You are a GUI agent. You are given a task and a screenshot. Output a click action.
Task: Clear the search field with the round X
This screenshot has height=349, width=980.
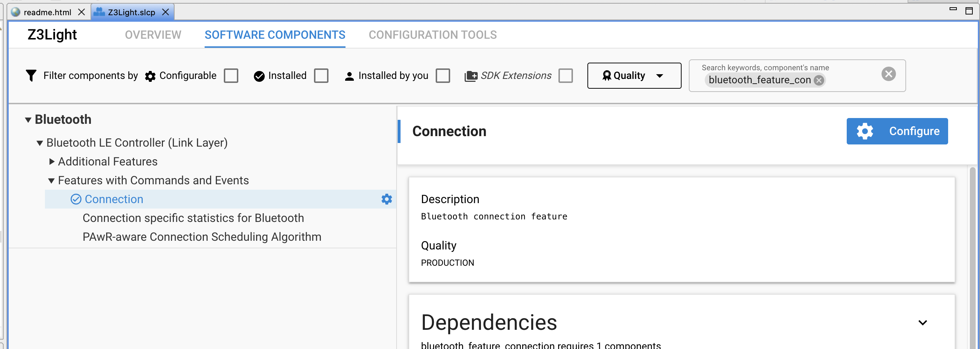coord(888,74)
